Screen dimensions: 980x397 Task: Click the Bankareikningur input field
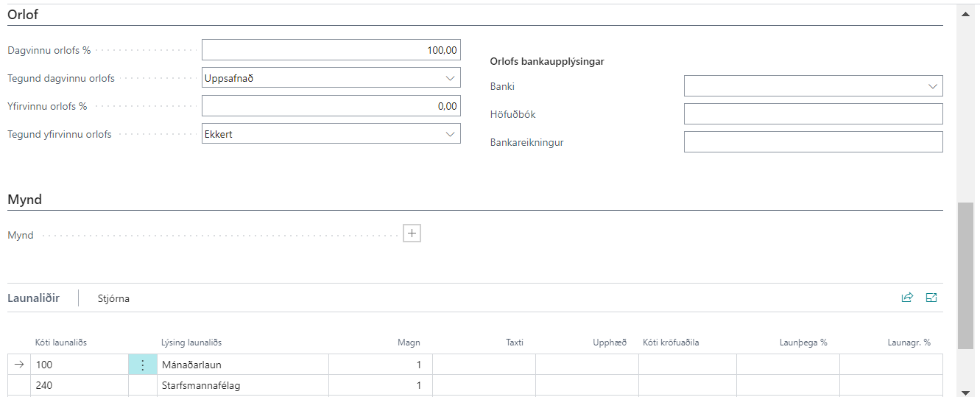[813, 142]
